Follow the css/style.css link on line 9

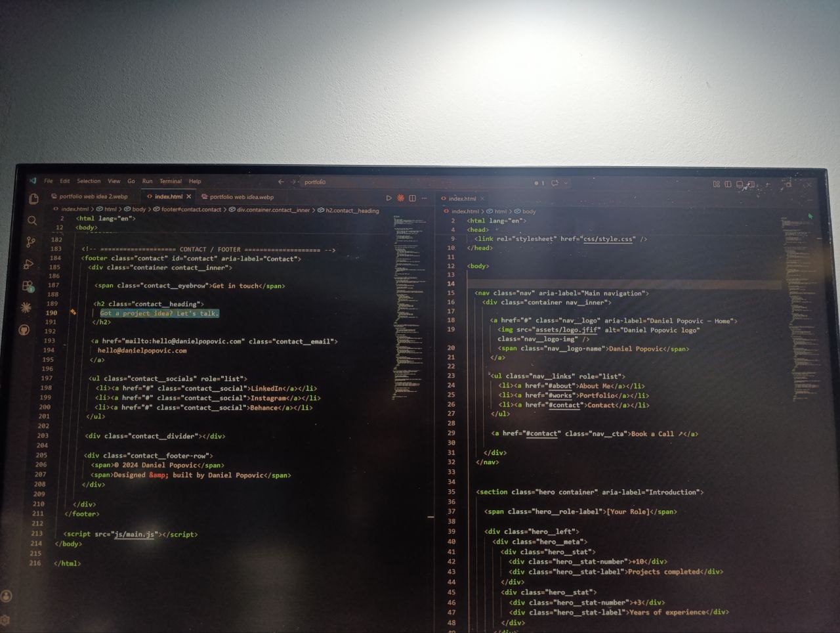pyautogui.click(x=608, y=239)
